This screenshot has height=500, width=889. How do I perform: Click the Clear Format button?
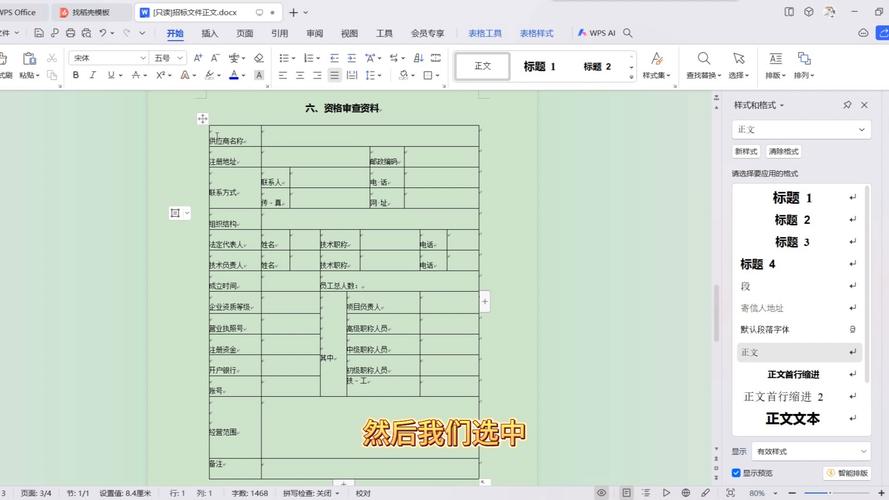784,151
